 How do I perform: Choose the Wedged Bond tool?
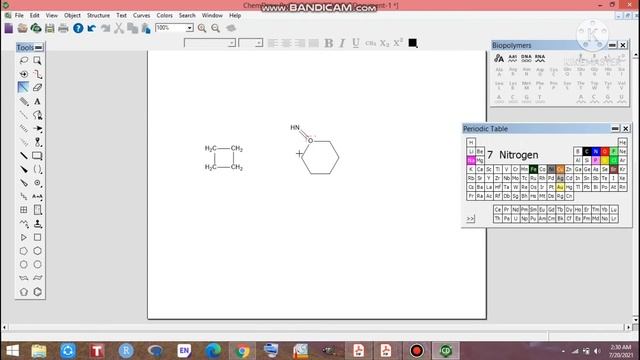tap(24, 169)
